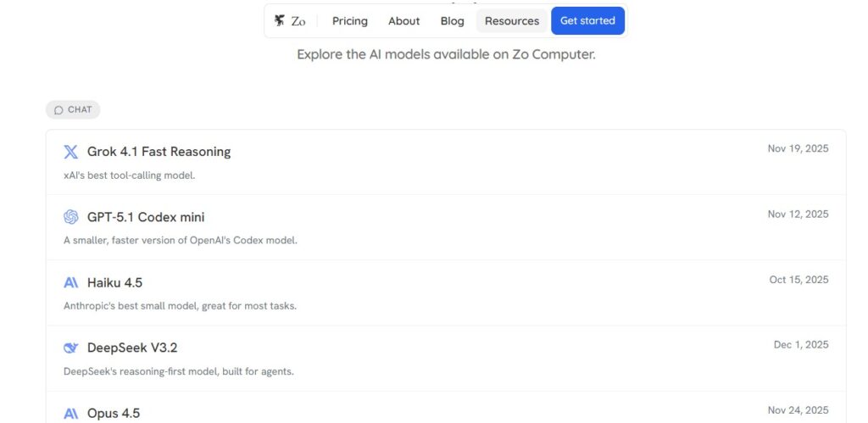Click the xAI icon beside Grok 4.1
Screen dimensions: 868x423
click(71, 152)
